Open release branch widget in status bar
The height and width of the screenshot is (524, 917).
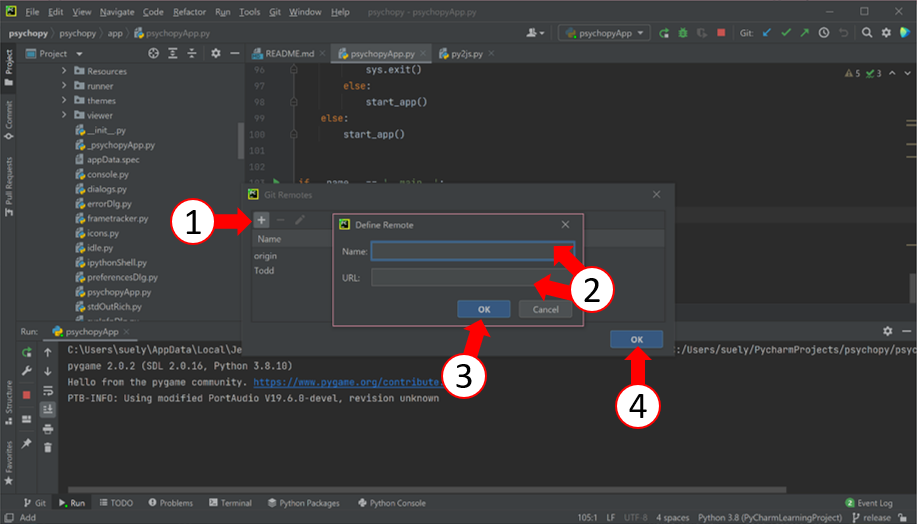tap(871, 518)
